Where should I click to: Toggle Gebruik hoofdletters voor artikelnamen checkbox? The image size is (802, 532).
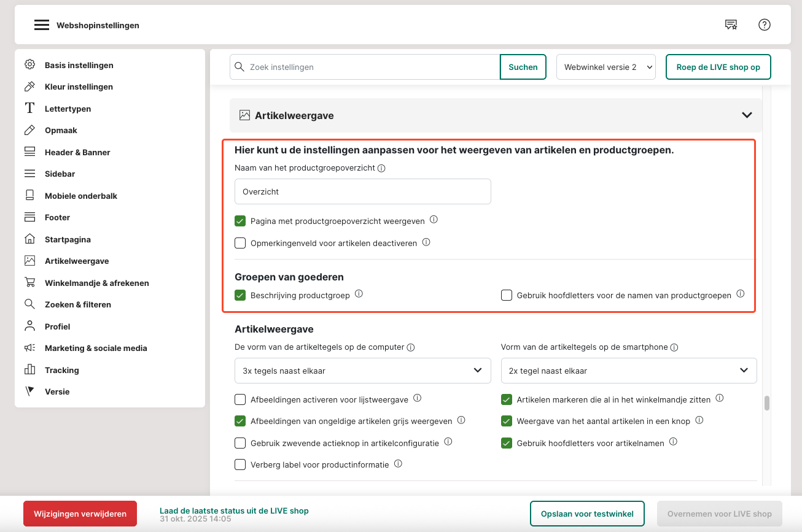(x=507, y=443)
